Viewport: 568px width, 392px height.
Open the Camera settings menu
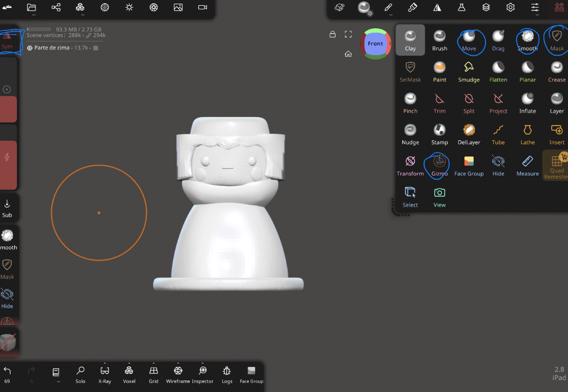coord(203,7)
